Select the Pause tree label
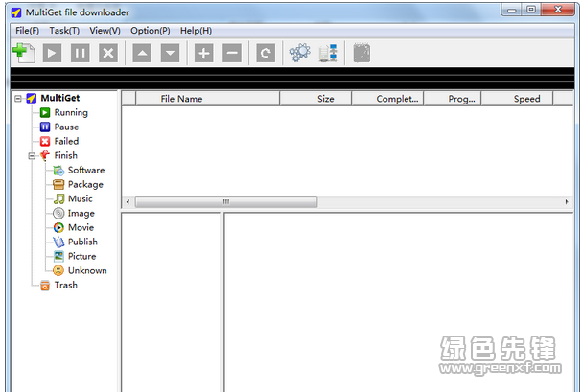 coord(66,127)
